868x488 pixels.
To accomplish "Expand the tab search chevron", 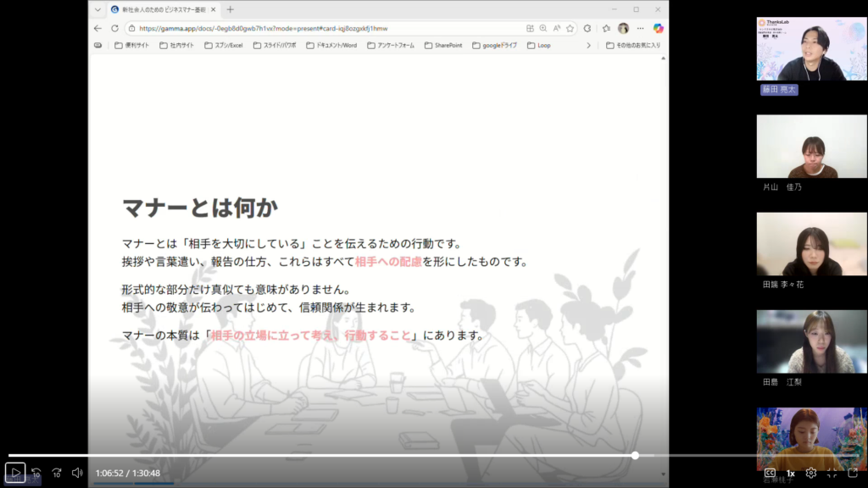I will [97, 9].
